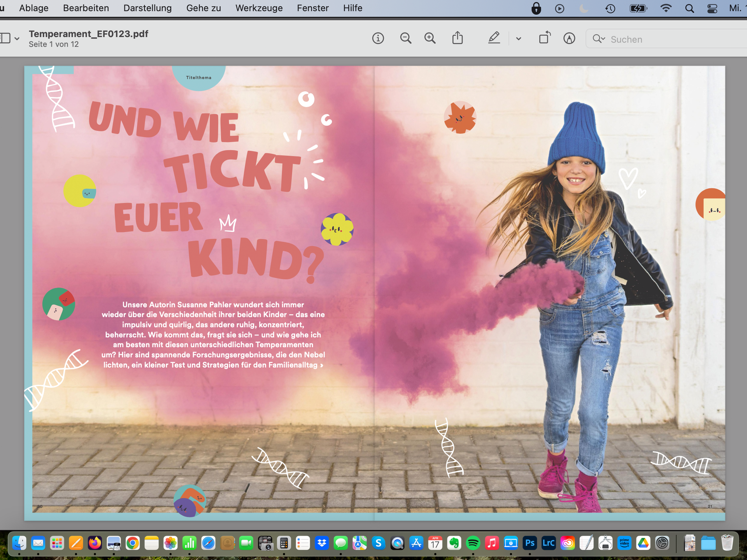Open the Darstellung menu
747x560 pixels.
pos(147,8)
